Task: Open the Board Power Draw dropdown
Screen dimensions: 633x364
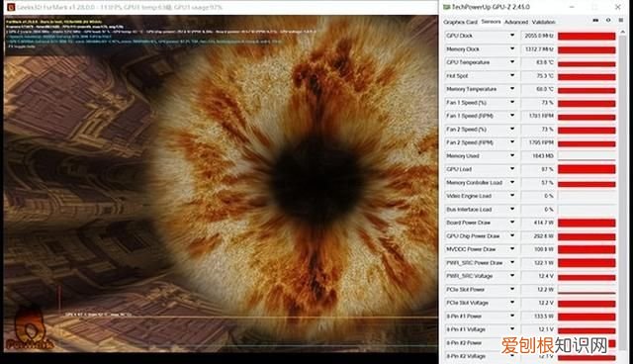Action: click(512, 223)
